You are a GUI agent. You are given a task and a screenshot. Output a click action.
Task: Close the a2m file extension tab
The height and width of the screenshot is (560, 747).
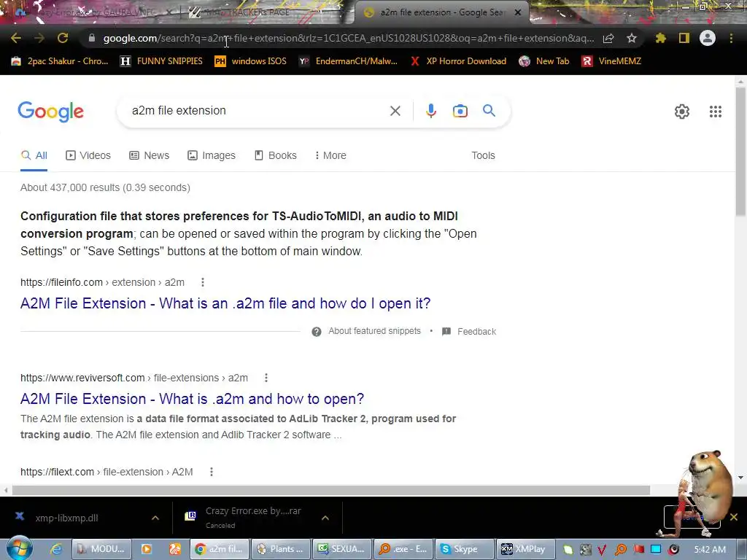pyautogui.click(x=518, y=12)
